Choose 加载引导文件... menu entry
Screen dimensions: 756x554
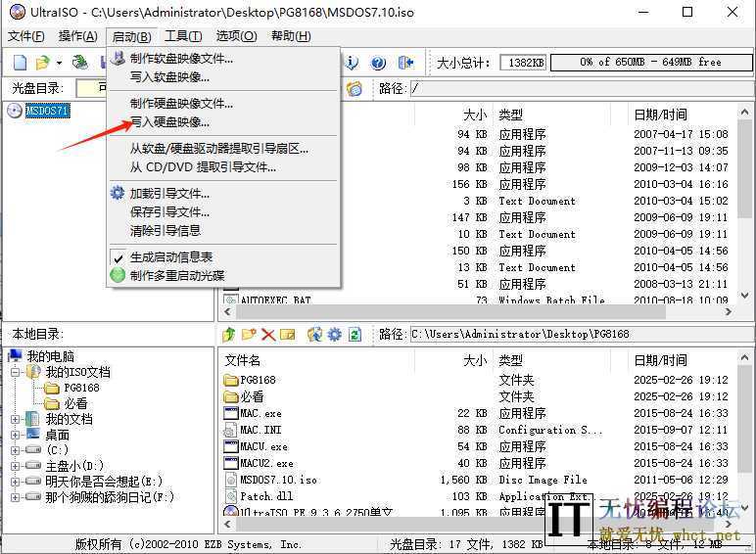(169, 194)
